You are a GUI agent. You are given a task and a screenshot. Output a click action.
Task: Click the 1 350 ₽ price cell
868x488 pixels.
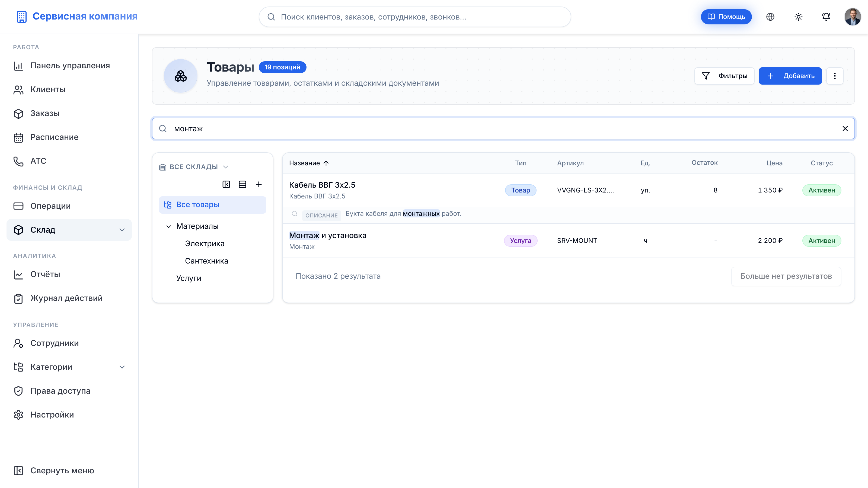pyautogui.click(x=770, y=190)
